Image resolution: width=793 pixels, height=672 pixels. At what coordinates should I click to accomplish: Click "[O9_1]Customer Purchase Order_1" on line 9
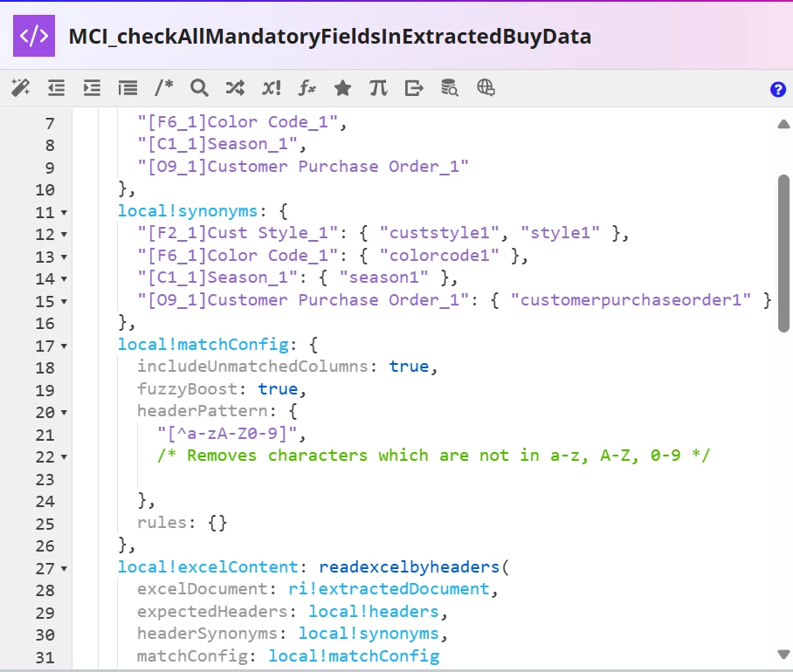click(x=303, y=167)
